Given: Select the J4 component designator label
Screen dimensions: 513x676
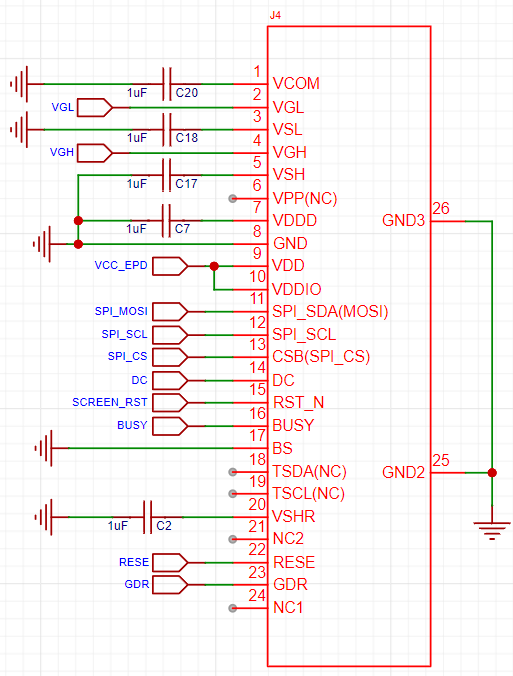Looking at the screenshot, I should (x=275, y=16).
